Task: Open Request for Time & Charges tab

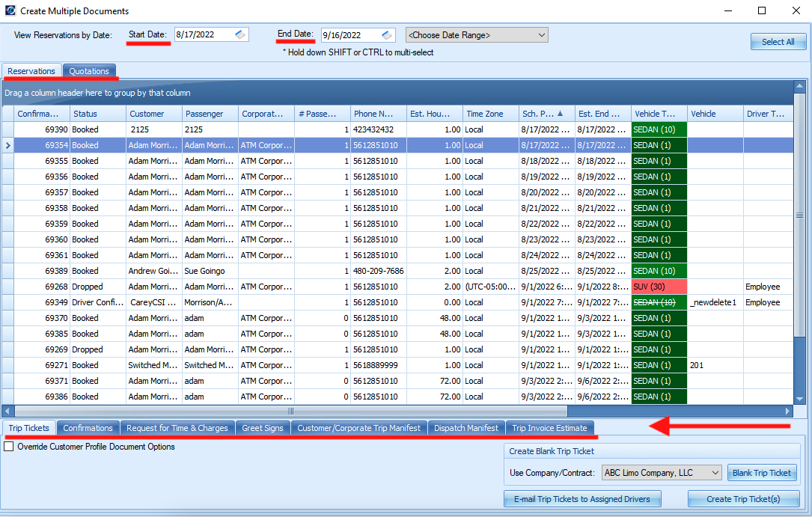Action: click(x=177, y=428)
